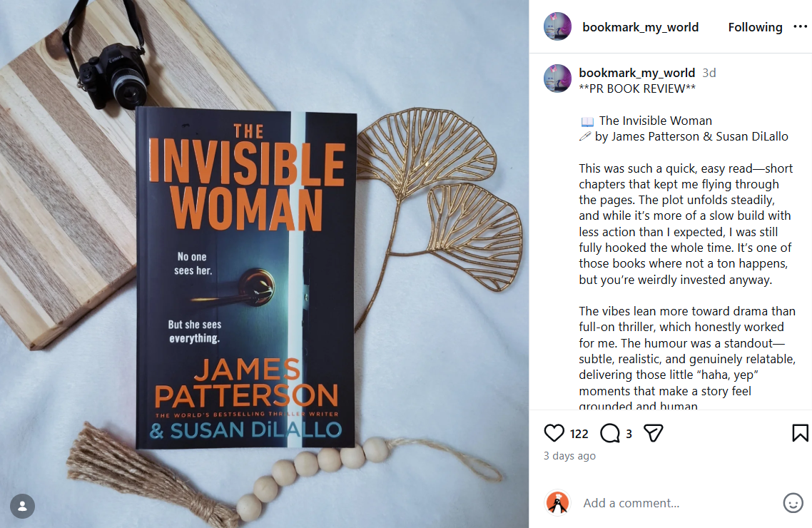Click the 3 days ago timestamp

(569, 455)
